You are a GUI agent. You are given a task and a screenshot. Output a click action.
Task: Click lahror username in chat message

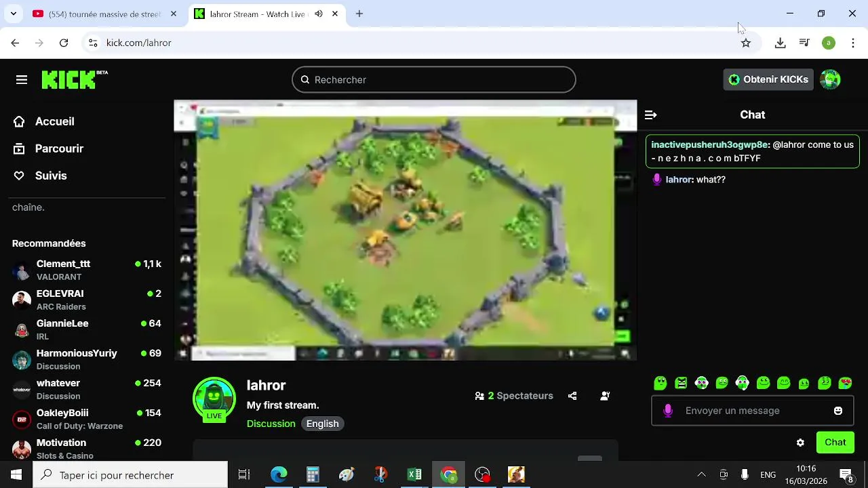678,180
